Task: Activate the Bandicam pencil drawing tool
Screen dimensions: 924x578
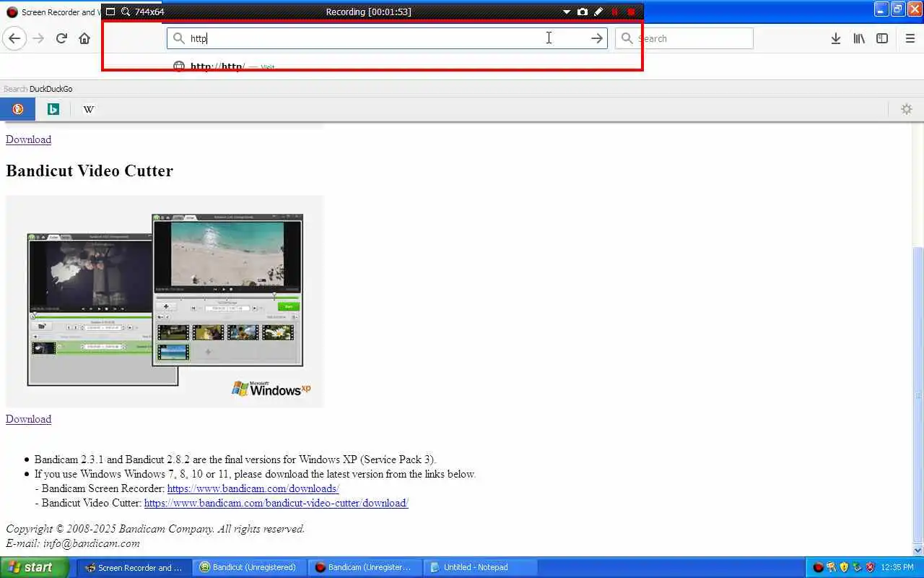Action: pyautogui.click(x=598, y=12)
